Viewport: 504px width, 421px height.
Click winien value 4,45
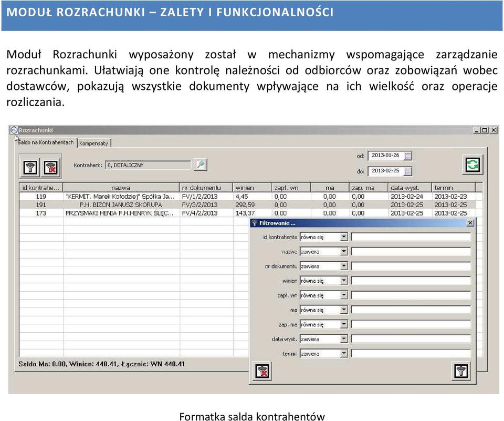coord(241,197)
